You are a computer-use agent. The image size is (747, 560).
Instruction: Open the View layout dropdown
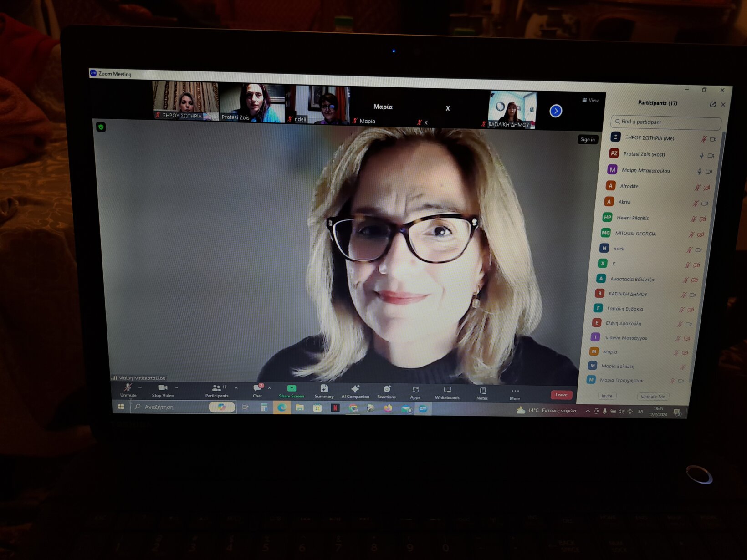click(590, 100)
